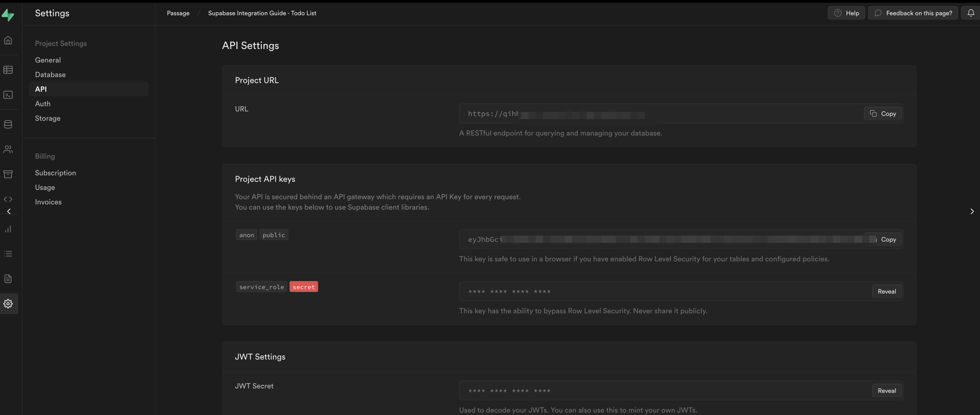The width and height of the screenshot is (980, 415).
Task: Click the public tag label
Action: (273, 235)
